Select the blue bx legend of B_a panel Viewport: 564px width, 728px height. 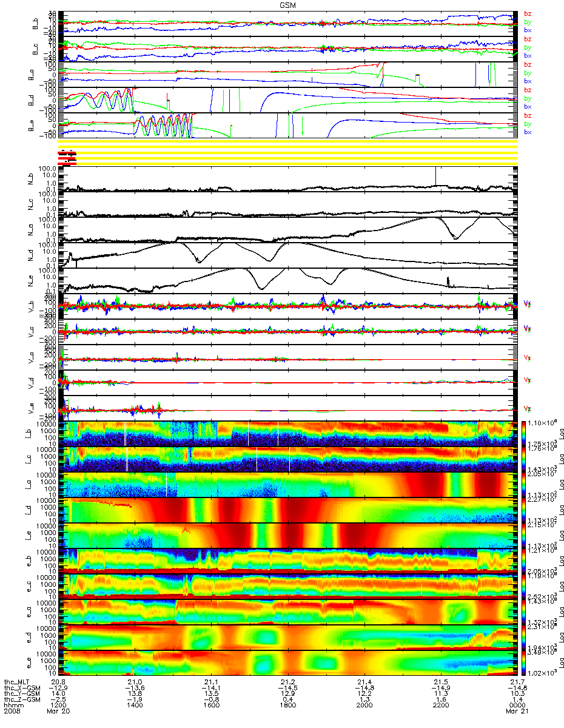(528, 81)
